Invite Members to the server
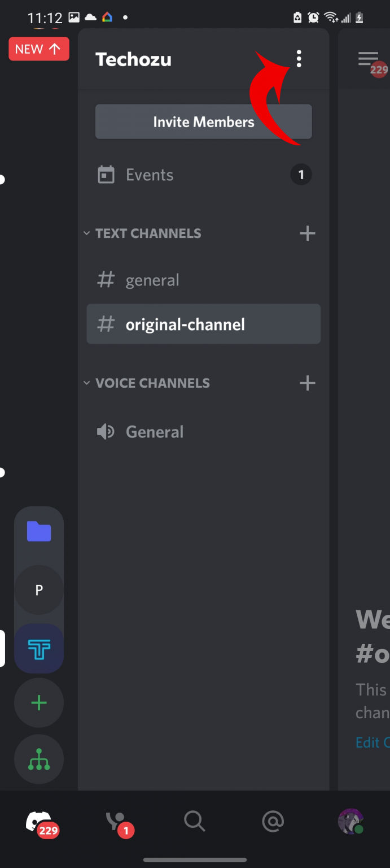This screenshot has height=868, width=390. coord(203,121)
